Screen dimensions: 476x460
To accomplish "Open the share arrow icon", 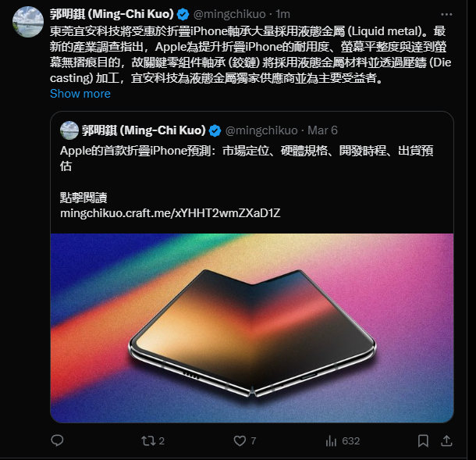I will pos(446,440).
